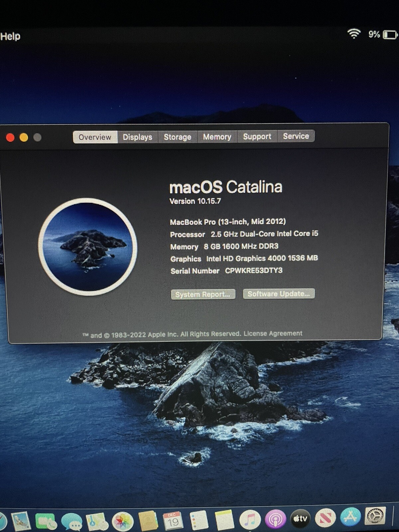Screen dimensions: 399x532
Task: Open the License Agreement link
Action: [273, 333]
